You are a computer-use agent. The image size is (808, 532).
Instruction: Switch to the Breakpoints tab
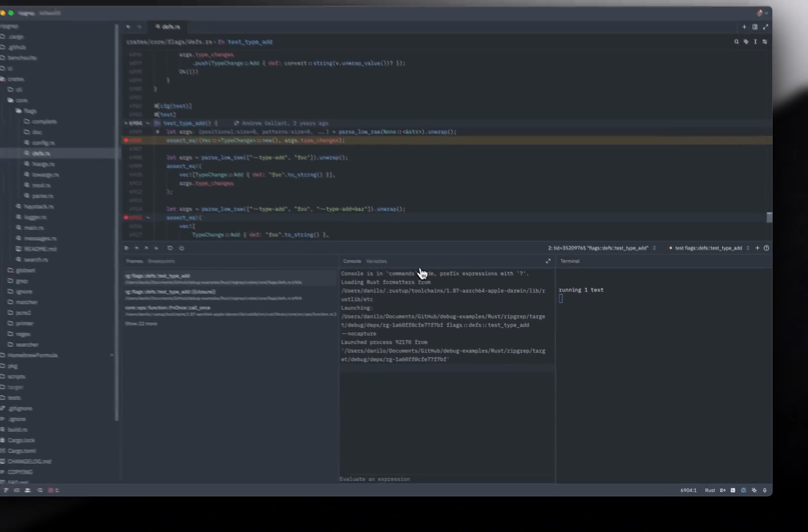tap(161, 261)
